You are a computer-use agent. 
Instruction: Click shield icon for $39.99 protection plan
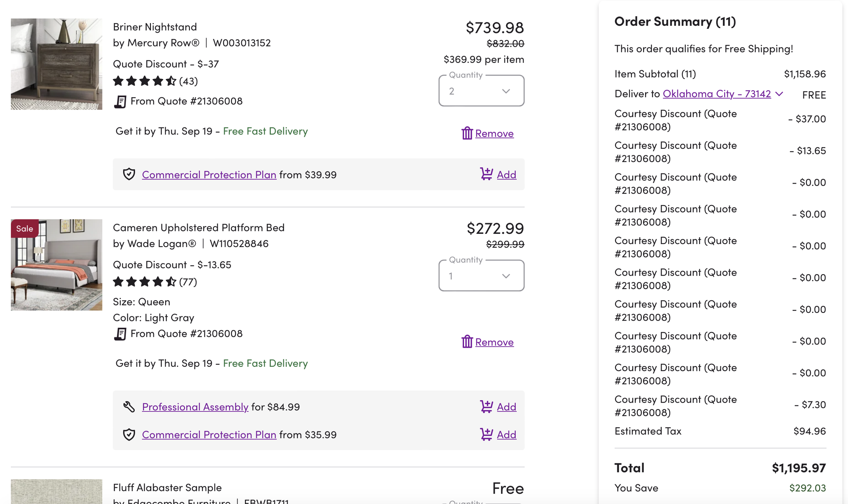pyautogui.click(x=129, y=175)
